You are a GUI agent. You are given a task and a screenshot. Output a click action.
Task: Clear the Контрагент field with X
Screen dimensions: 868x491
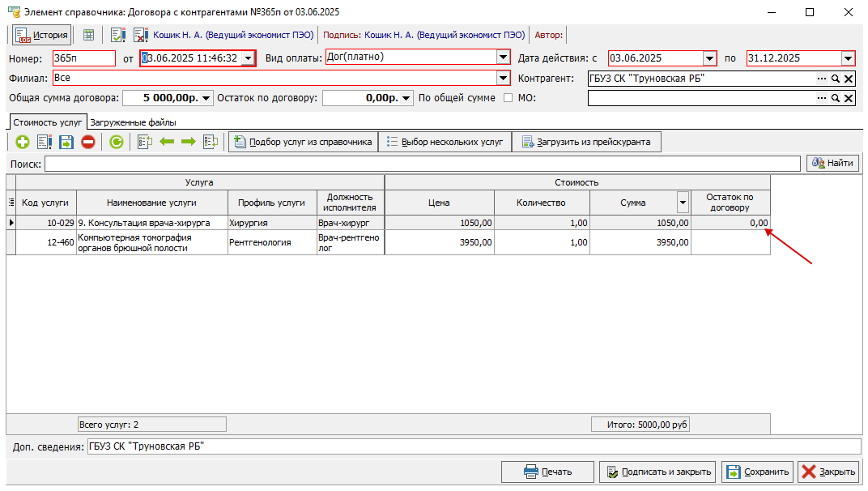pyautogui.click(x=849, y=79)
